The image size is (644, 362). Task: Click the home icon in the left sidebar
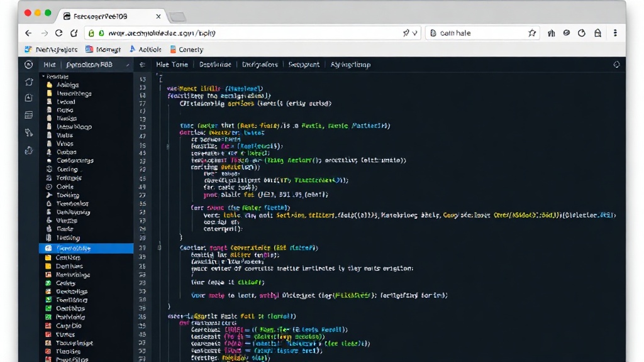point(29,82)
